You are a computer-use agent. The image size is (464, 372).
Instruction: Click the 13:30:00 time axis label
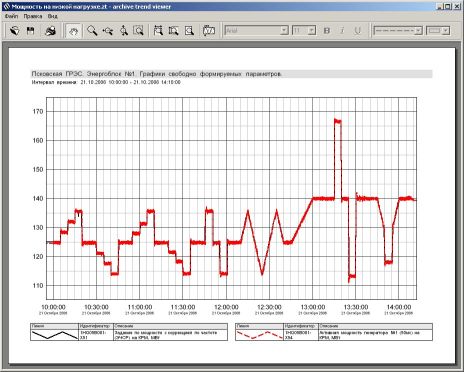(356, 307)
